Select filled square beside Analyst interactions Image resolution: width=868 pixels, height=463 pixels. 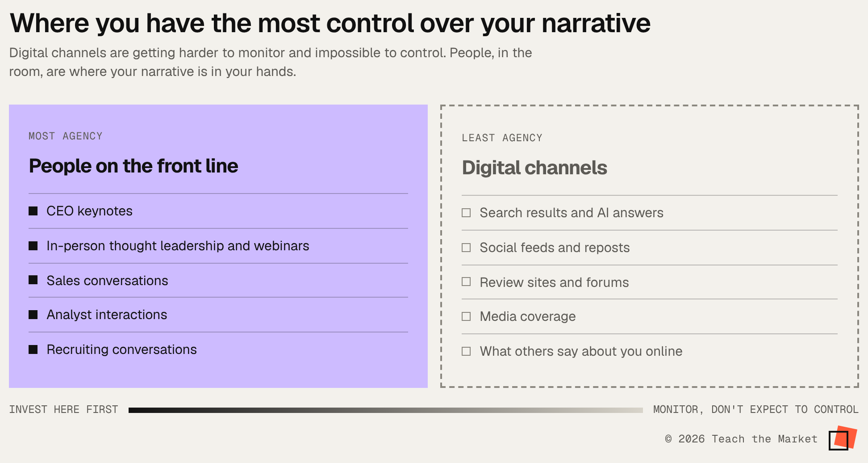coord(33,315)
